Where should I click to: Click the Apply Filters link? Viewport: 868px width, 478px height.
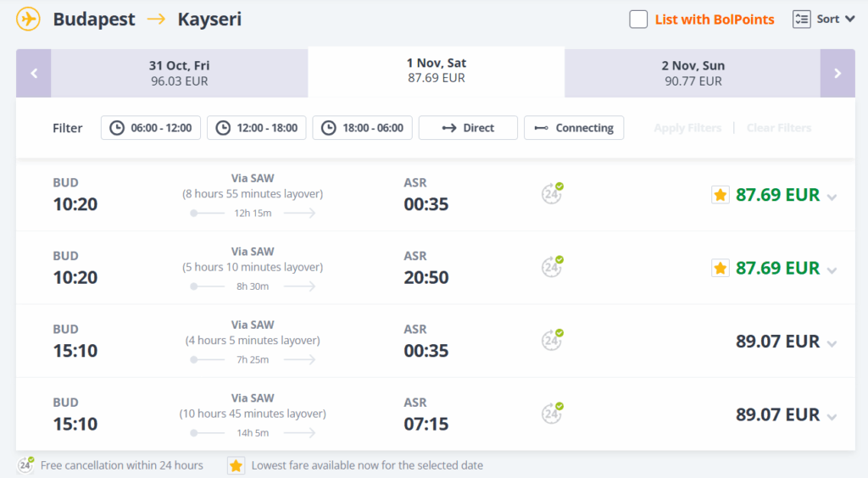point(687,128)
